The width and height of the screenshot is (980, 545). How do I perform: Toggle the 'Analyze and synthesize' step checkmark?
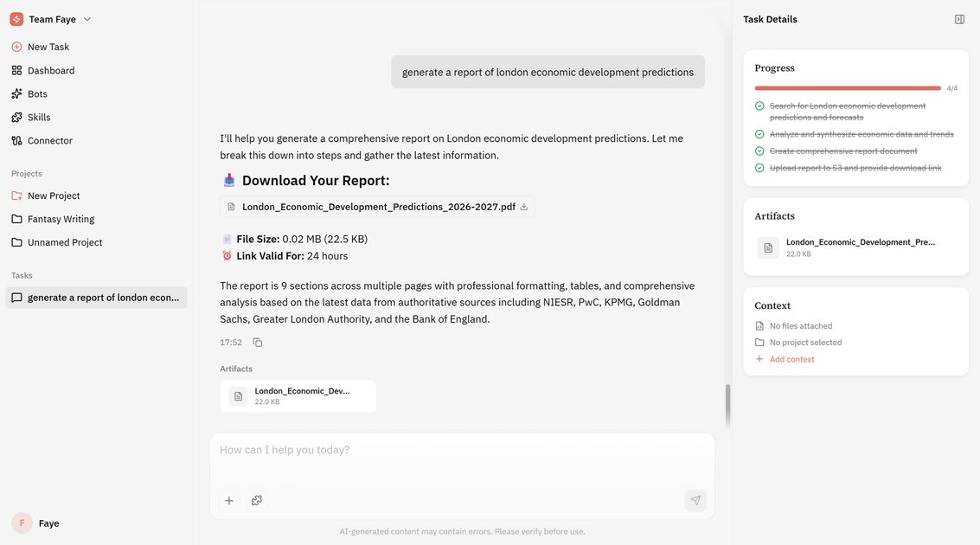(759, 134)
